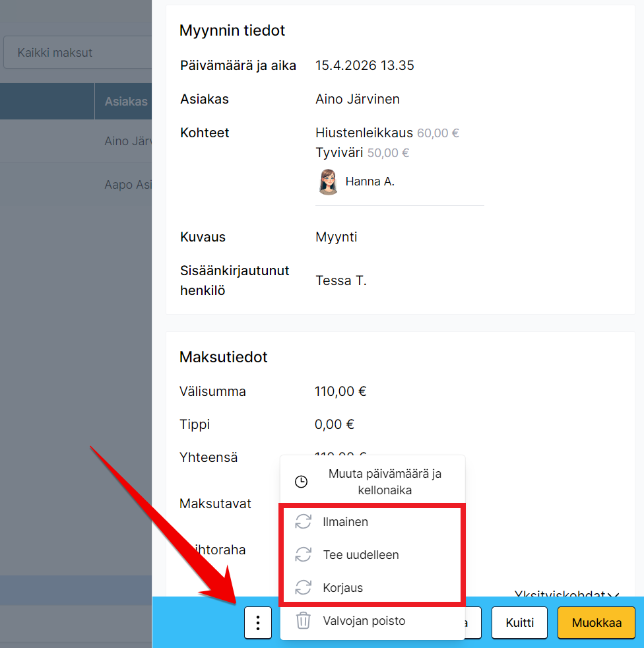
Task: Click the Hiustenleikkaus sale item
Action: (364, 133)
